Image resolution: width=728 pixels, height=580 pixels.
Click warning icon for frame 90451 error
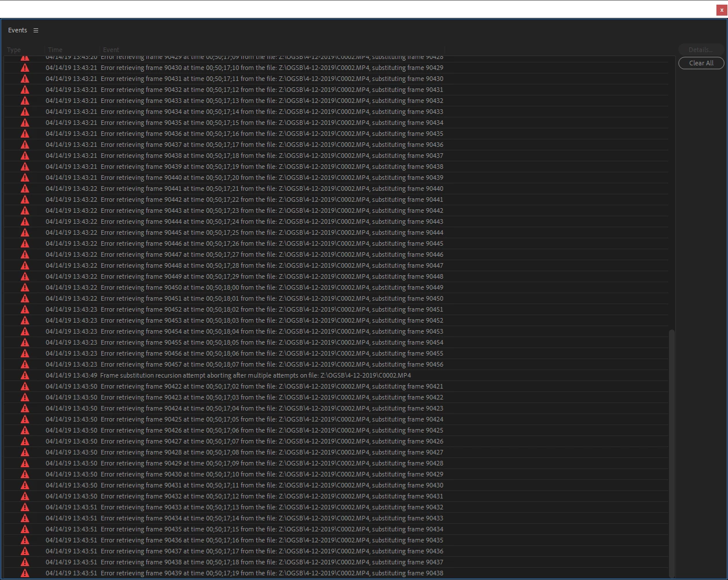click(25, 298)
